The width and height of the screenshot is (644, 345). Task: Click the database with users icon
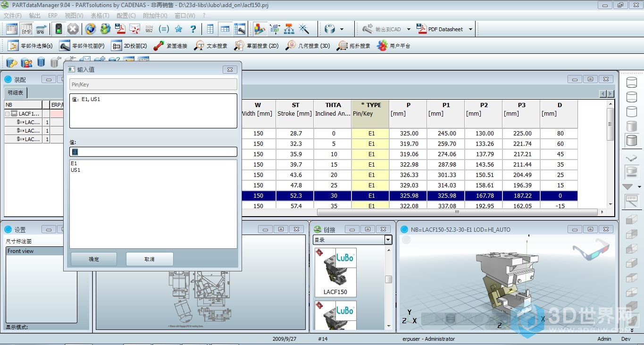click(26, 62)
